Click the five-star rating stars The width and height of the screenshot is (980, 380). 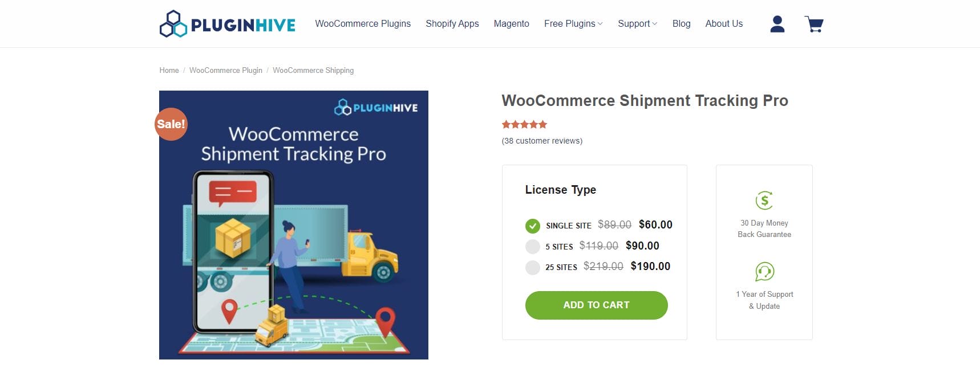click(x=523, y=124)
